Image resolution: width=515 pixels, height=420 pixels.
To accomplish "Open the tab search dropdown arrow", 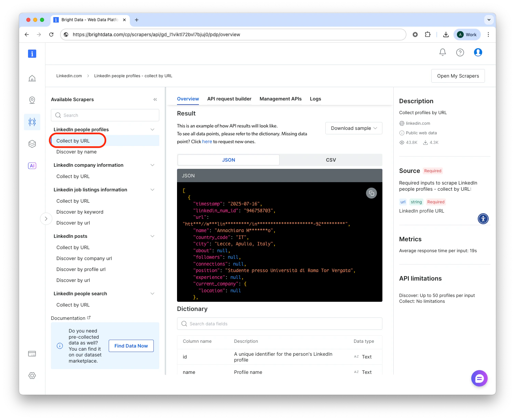I will coord(489,20).
